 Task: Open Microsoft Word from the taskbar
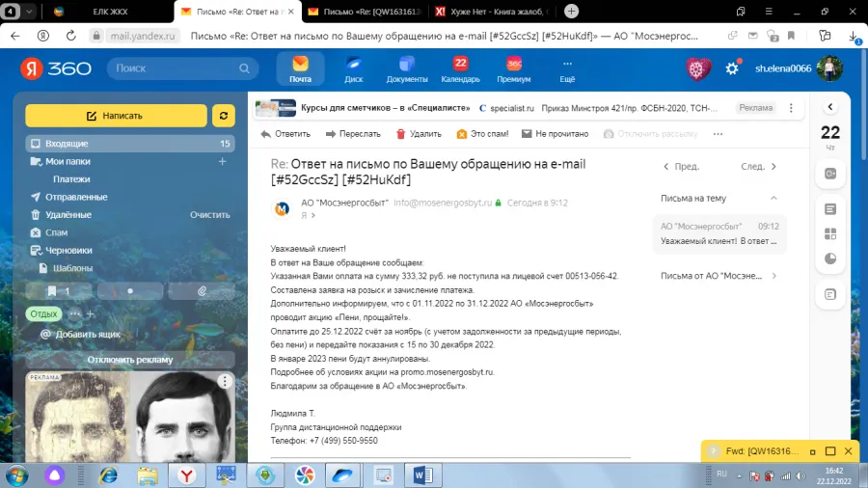click(422, 474)
